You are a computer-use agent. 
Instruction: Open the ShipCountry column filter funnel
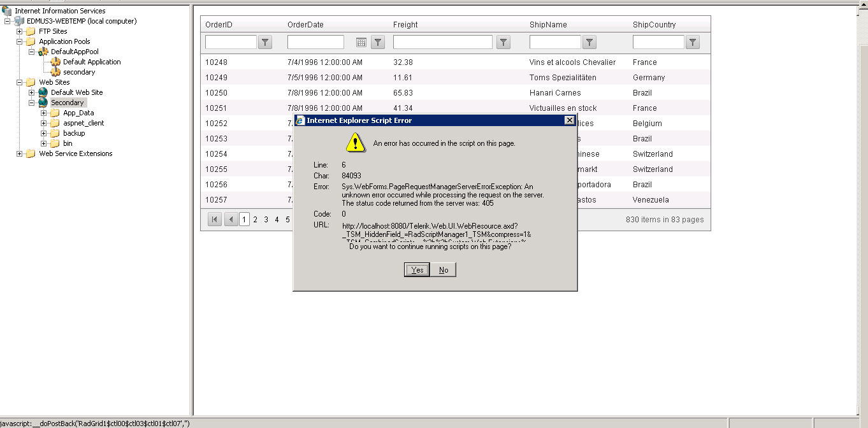coord(693,42)
